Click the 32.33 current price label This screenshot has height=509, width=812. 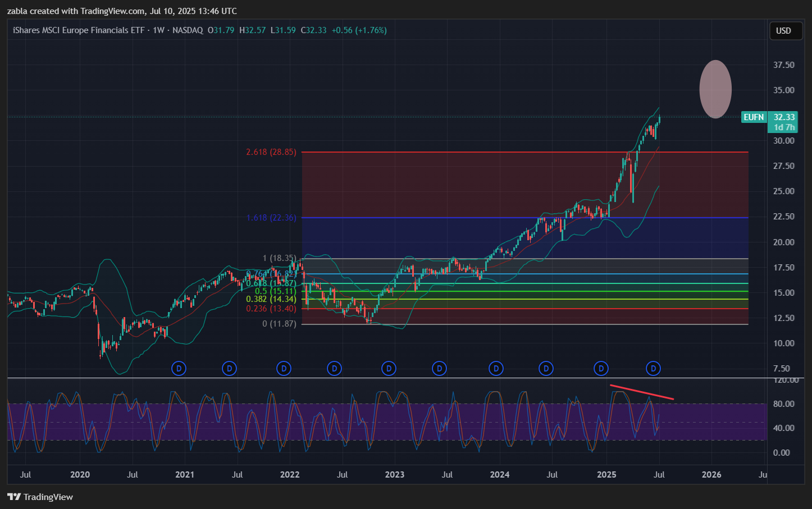784,117
